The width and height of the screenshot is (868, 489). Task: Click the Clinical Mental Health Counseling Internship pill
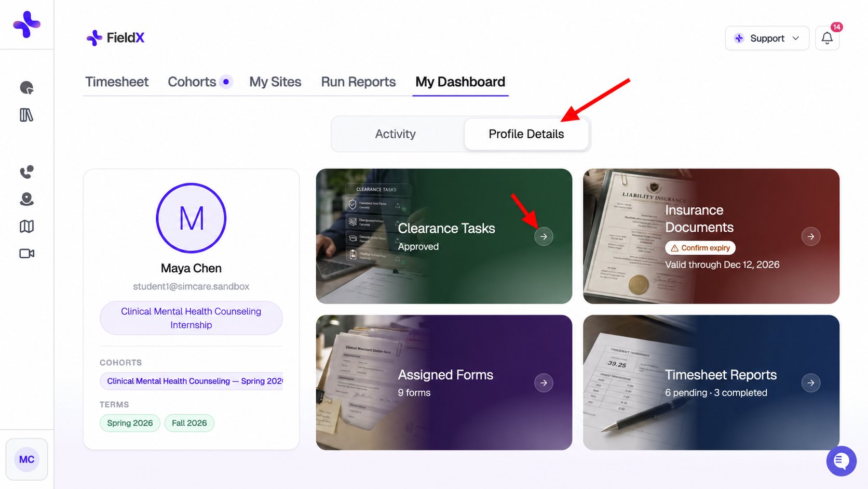point(191,318)
